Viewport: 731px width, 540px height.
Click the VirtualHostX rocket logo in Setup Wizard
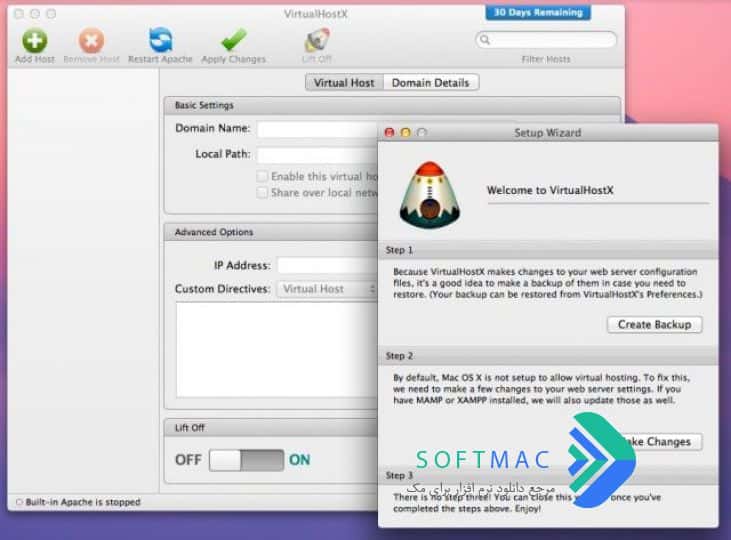pos(430,195)
